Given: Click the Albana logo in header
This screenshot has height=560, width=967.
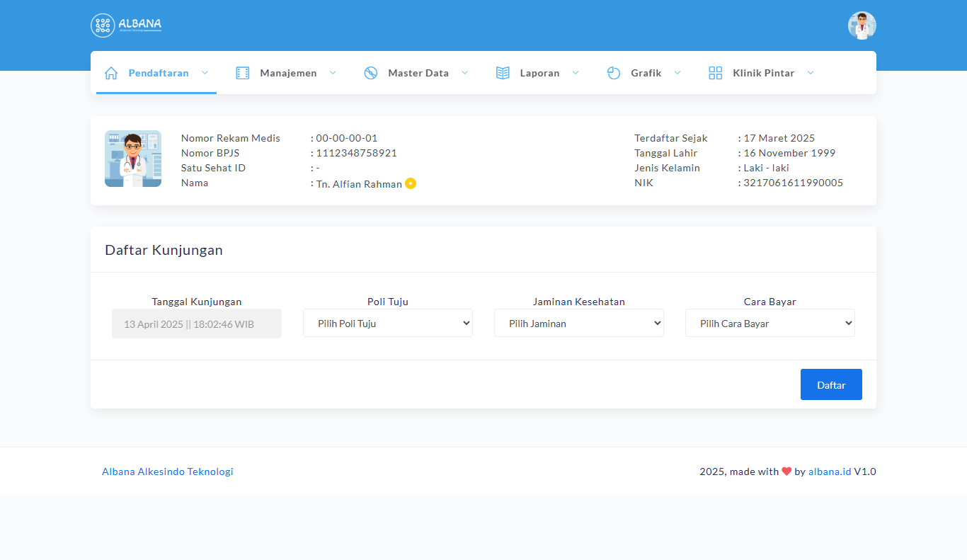Looking at the screenshot, I should pyautogui.click(x=126, y=25).
